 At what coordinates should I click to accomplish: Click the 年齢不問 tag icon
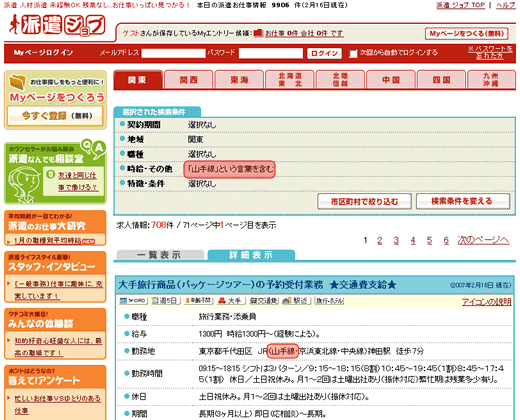pos(198,301)
